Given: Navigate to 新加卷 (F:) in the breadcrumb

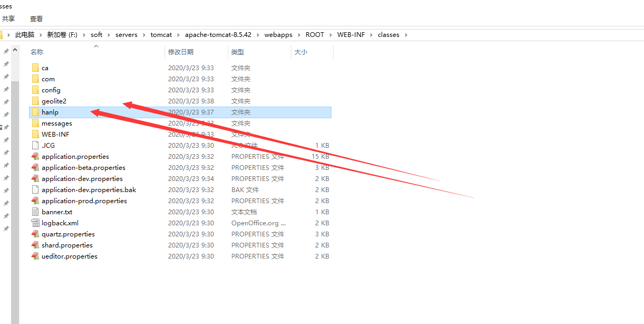Looking at the screenshot, I should click(62, 35).
